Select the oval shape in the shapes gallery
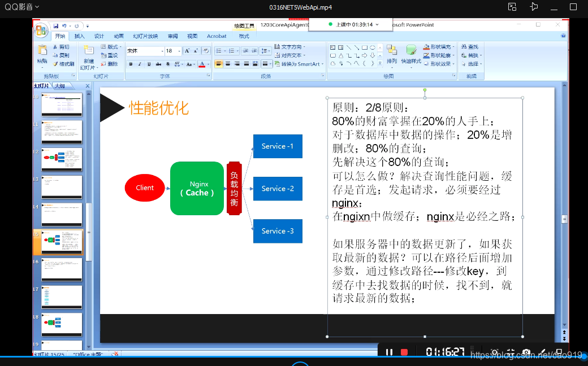Image resolution: width=588 pixels, height=366 pixels. pyautogui.click(x=373, y=47)
